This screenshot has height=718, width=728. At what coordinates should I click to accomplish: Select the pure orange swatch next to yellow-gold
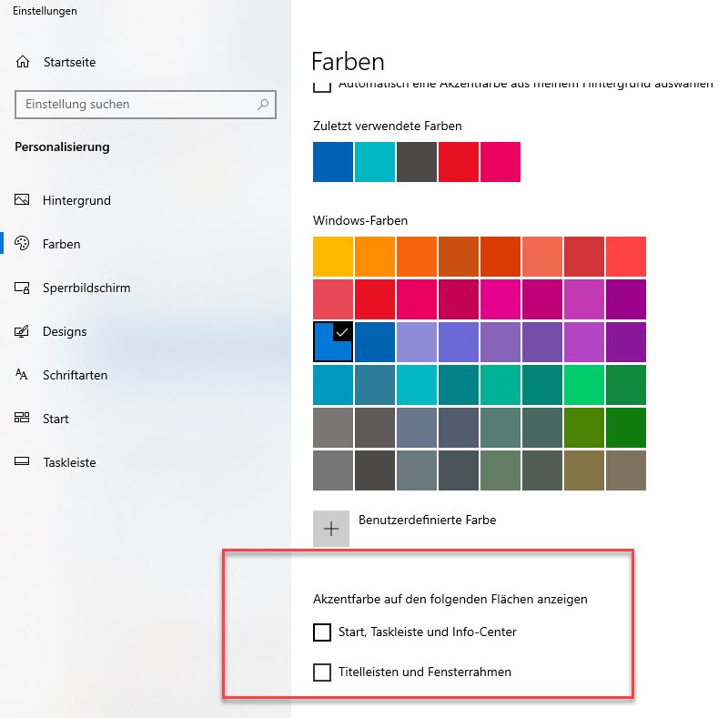(x=375, y=257)
